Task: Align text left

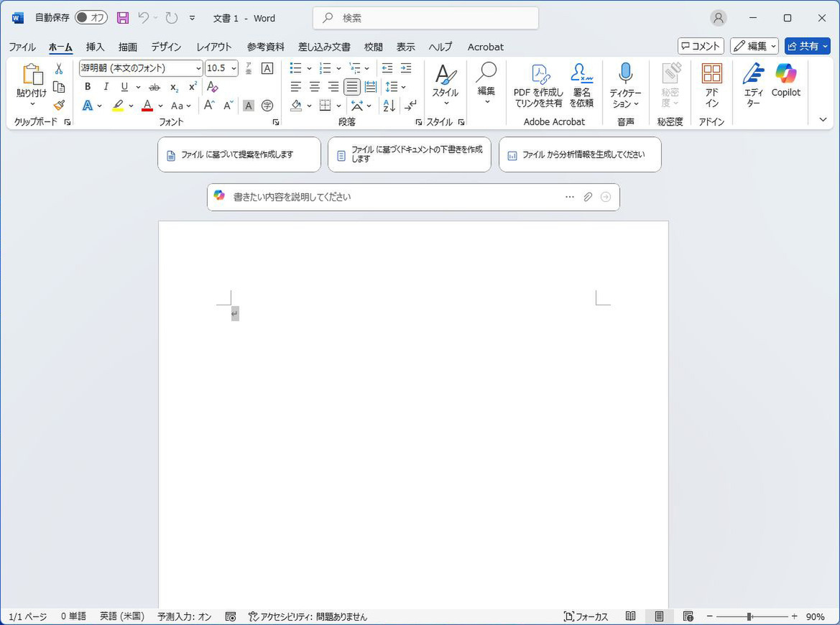Action: pos(296,87)
